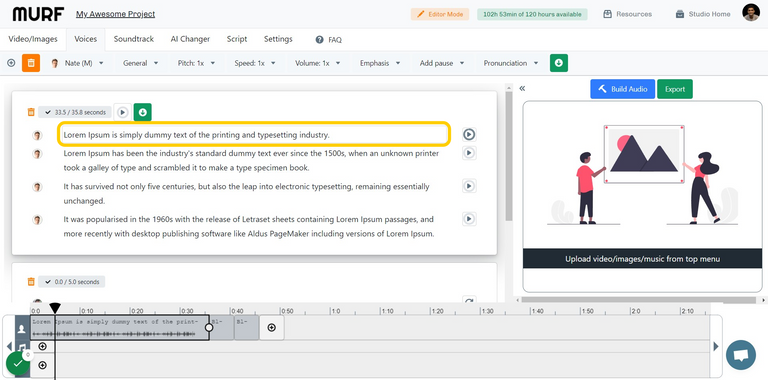Open user profile avatar menu
768x380 pixels.
pos(751,13)
